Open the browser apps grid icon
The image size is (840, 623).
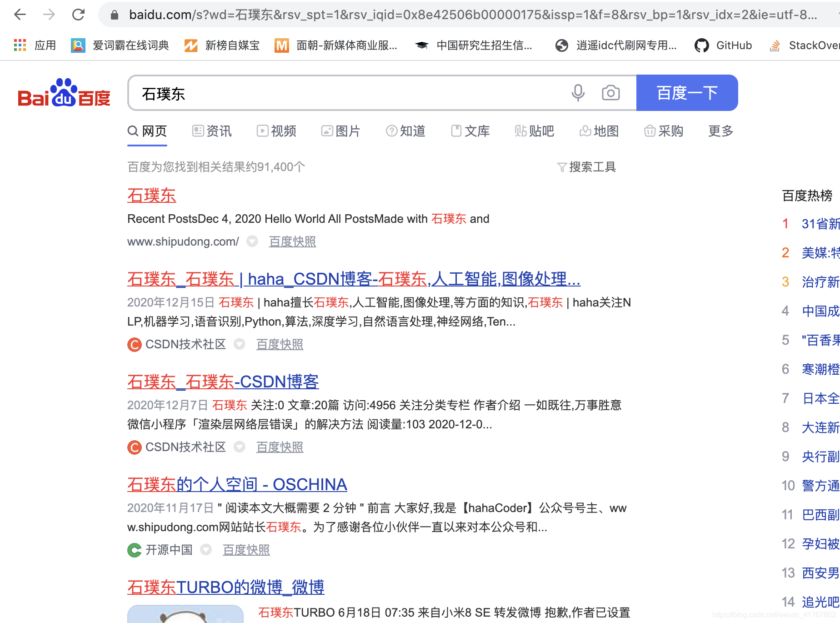20,45
